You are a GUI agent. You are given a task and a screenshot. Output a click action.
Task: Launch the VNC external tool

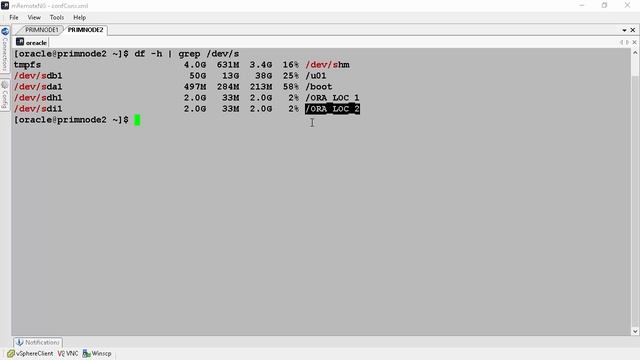pos(68,353)
